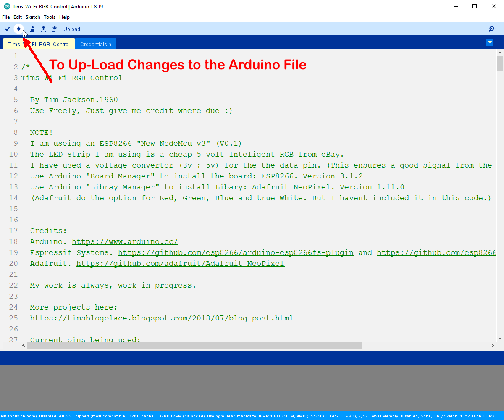This screenshot has width=504, height=420.
Task: Follow the https://www.arduino.cc/ link
Action: 125,242
